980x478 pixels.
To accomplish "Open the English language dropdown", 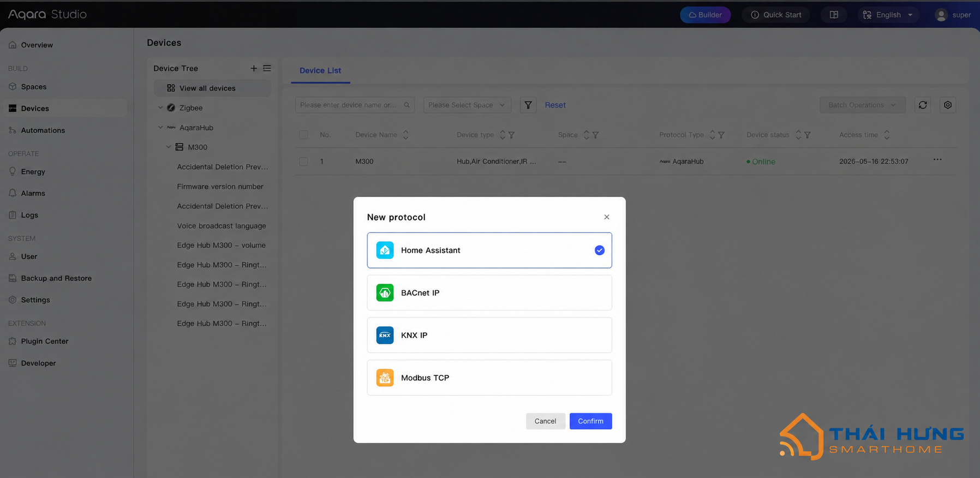I will click(x=888, y=15).
